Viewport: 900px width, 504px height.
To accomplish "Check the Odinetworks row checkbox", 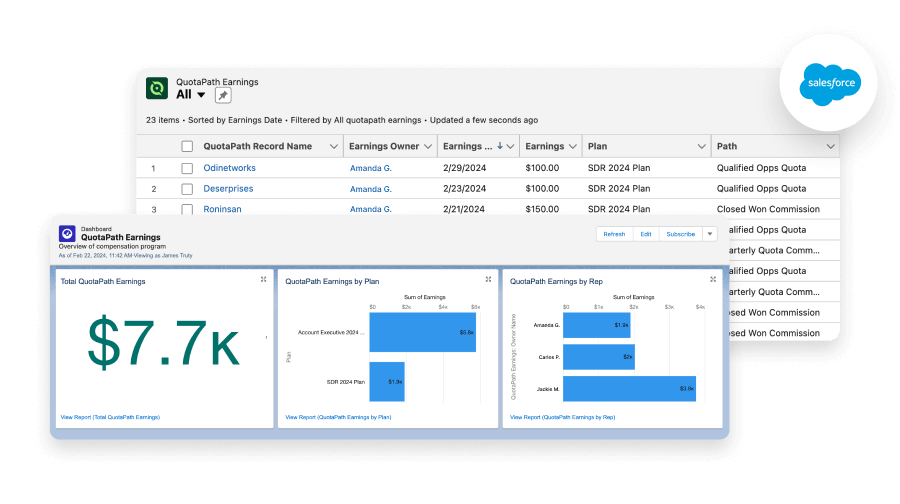I will click(x=187, y=168).
